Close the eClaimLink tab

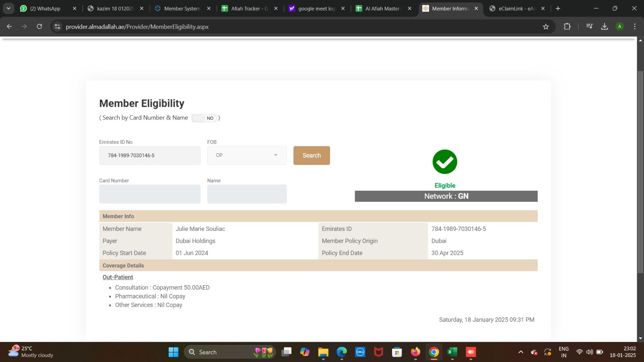pyautogui.click(x=543, y=8)
